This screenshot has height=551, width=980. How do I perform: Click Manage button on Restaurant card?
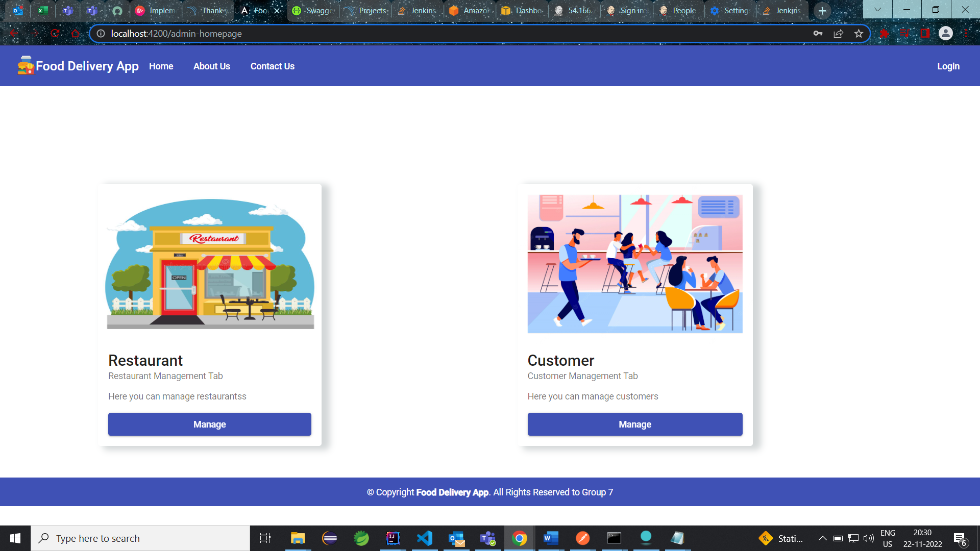tap(210, 424)
